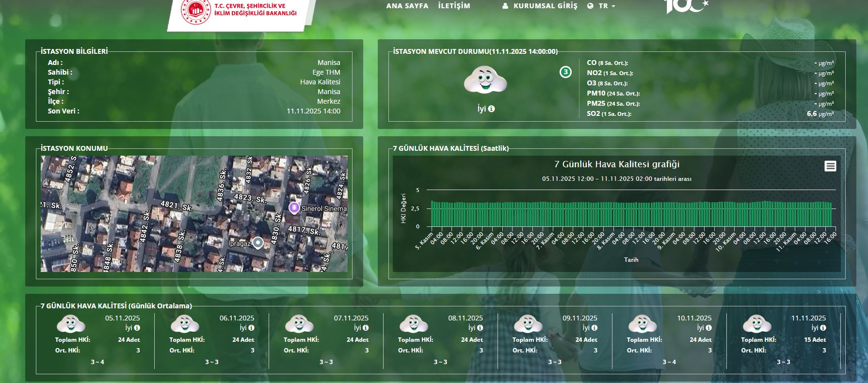Click info icon for 08.11.2025 İyi
Image resolution: width=868 pixels, height=383 pixels.
[480, 328]
